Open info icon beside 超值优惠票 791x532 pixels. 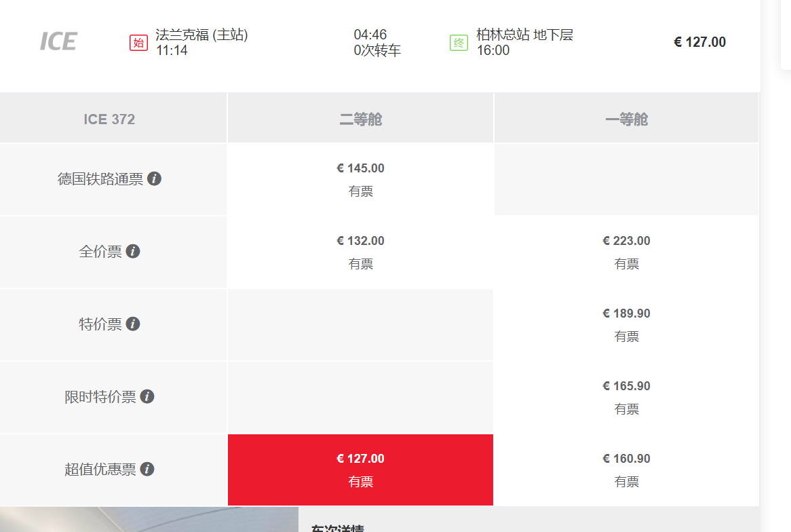[x=147, y=470]
